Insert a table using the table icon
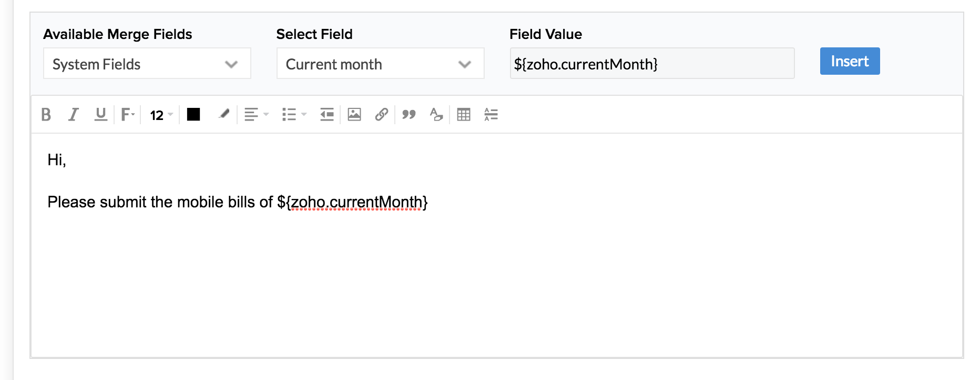 tap(464, 114)
